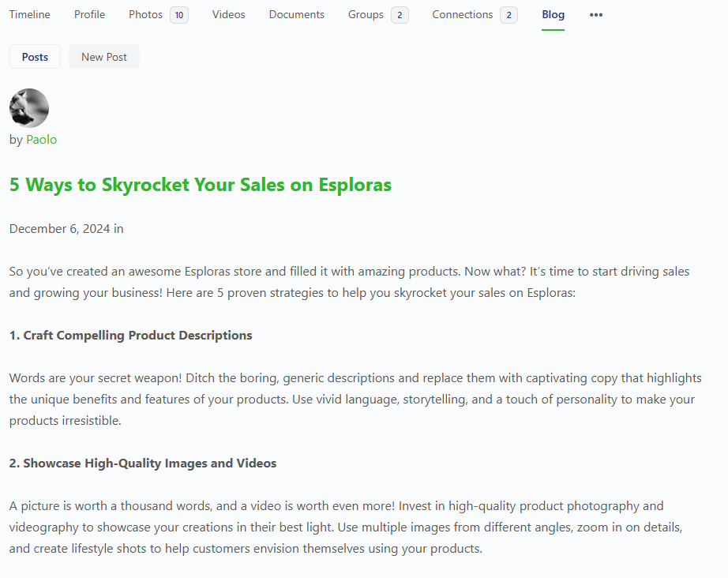Open the 5 Ways to Skyrocket post title
Viewport: 728px width, 578px height.
pyautogui.click(x=200, y=185)
